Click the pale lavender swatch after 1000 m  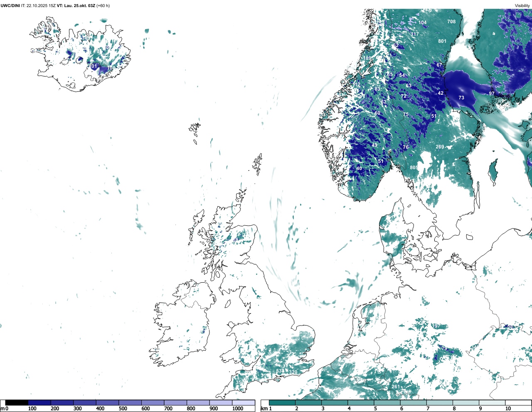243,402
